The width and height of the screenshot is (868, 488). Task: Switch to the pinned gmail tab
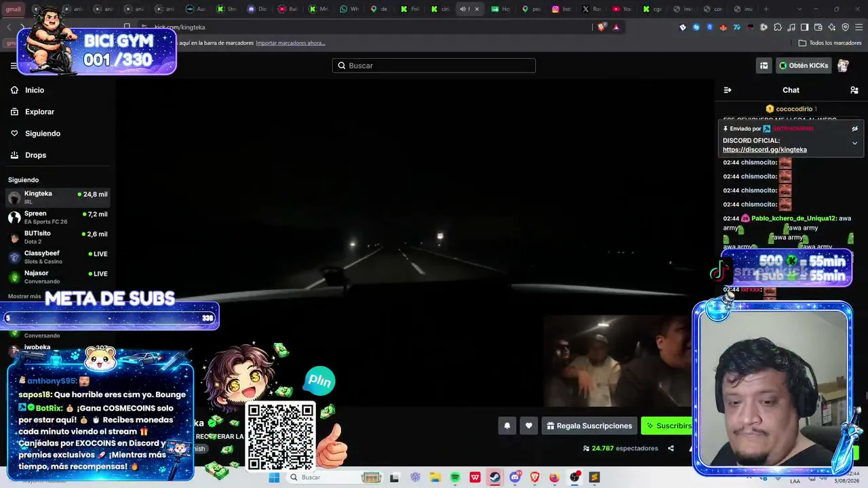[13, 9]
